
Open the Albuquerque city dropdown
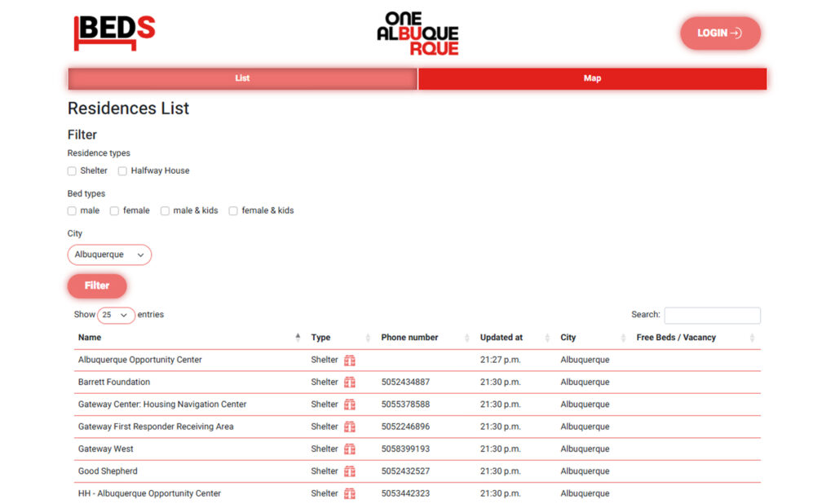[109, 254]
